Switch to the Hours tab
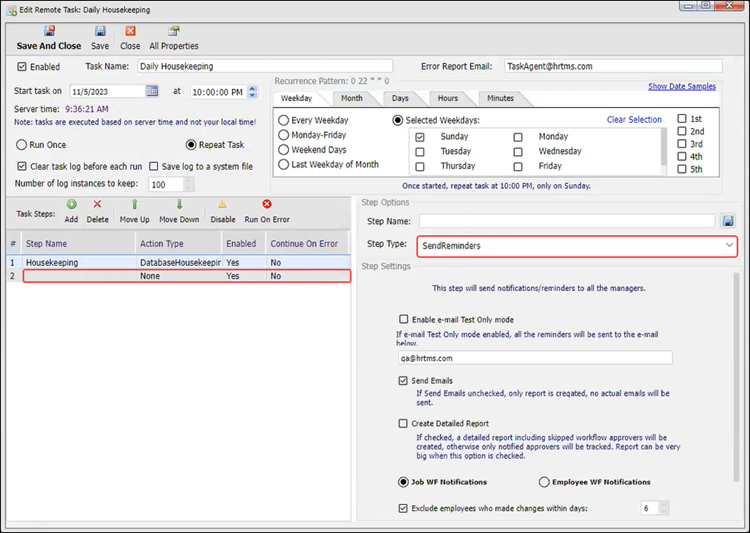 tap(447, 98)
